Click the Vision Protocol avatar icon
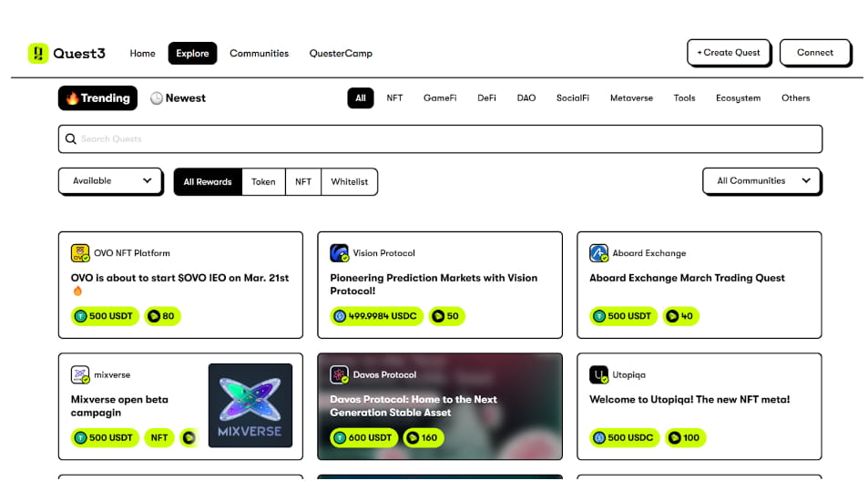 click(340, 253)
